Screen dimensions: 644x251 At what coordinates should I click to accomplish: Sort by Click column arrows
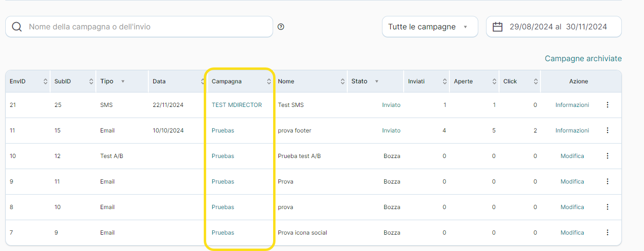[x=536, y=82]
